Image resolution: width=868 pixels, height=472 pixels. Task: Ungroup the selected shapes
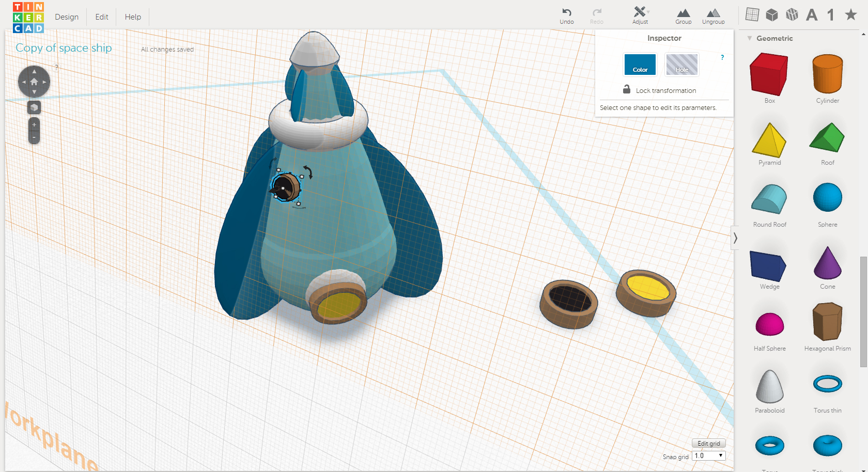coord(713,15)
